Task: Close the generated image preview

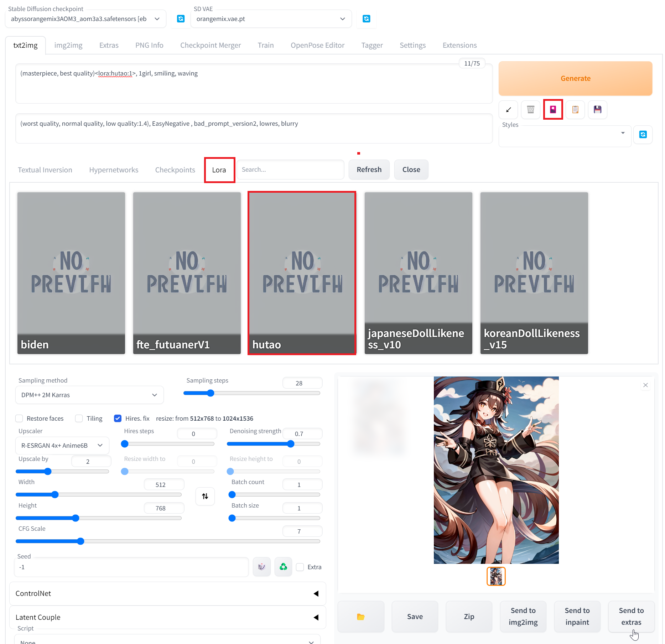Action: 645,385
